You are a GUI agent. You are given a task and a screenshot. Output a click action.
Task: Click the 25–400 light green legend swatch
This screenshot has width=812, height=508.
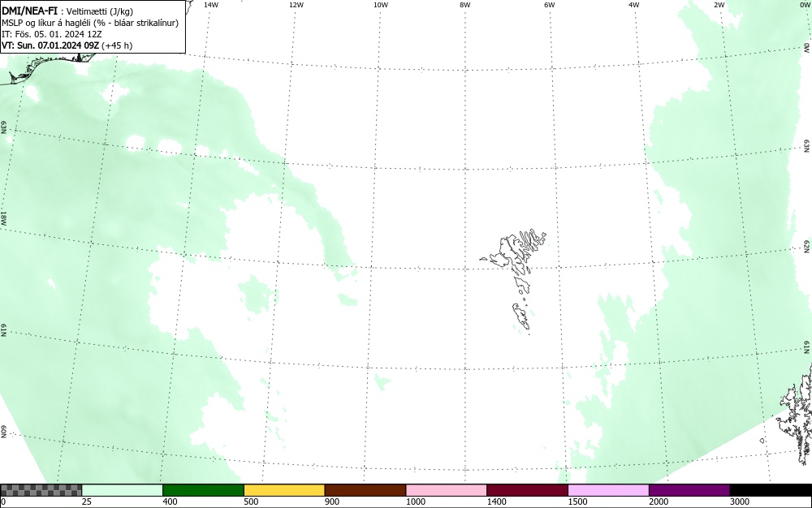coord(123,490)
